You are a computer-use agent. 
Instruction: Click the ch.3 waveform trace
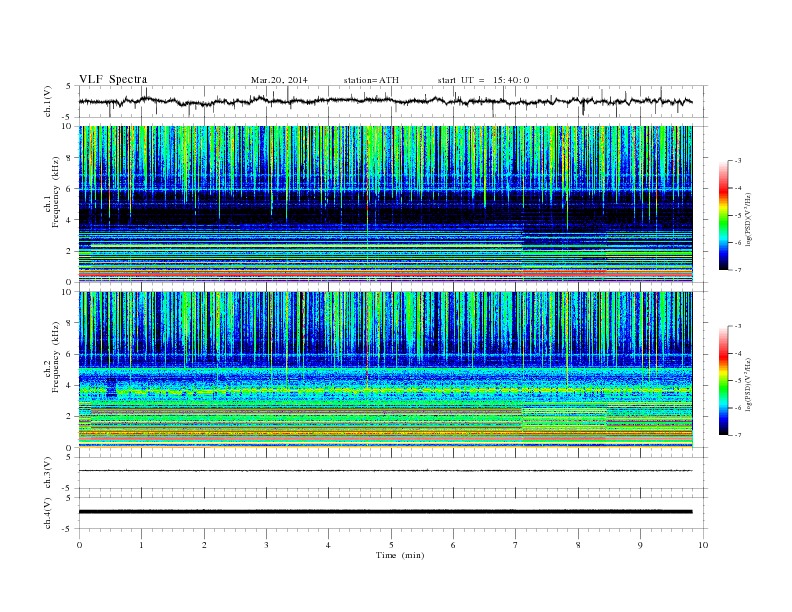(x=385, y=471)
